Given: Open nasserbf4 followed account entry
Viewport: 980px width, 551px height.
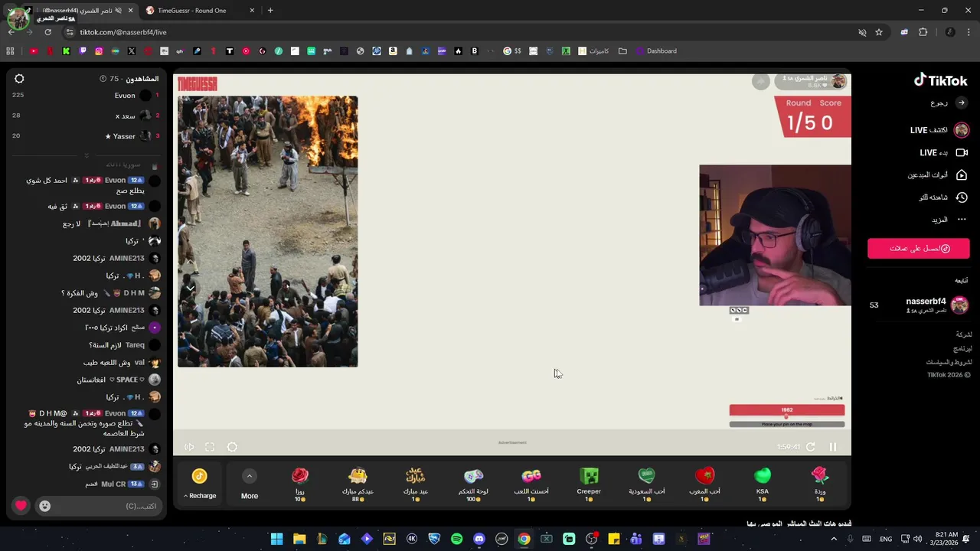Looking at the screenshot, I should (x=919, y=305).
